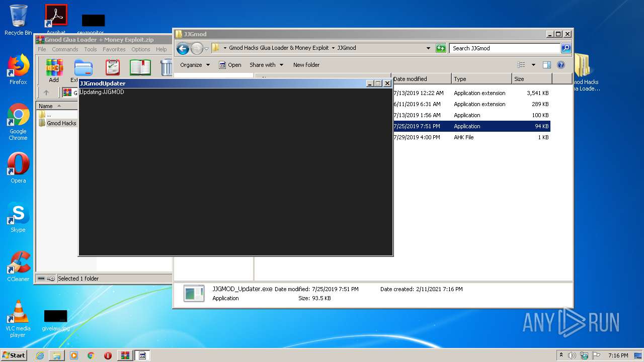
Task: Click the WinRAR Add archive icon
Action: point(54,67)
